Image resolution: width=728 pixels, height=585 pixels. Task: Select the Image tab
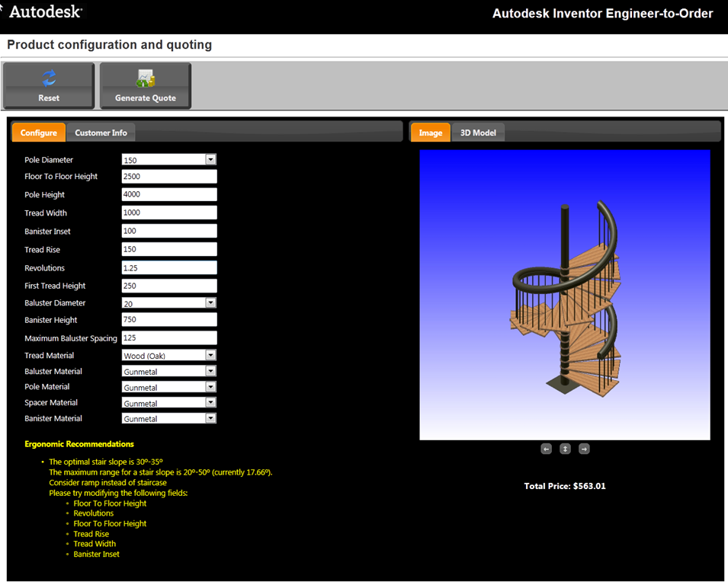[431, 133]
